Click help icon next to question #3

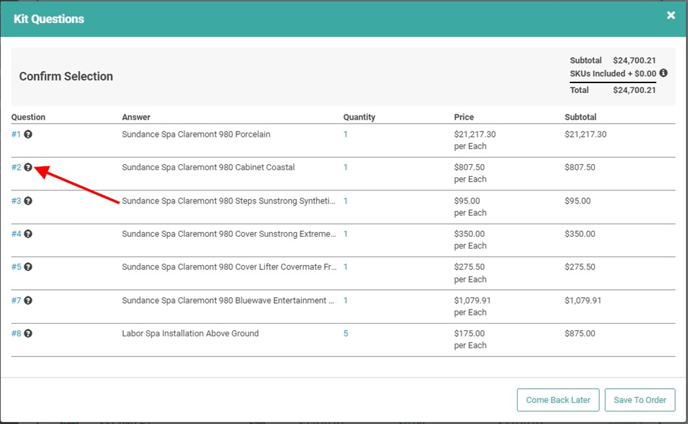28,201
